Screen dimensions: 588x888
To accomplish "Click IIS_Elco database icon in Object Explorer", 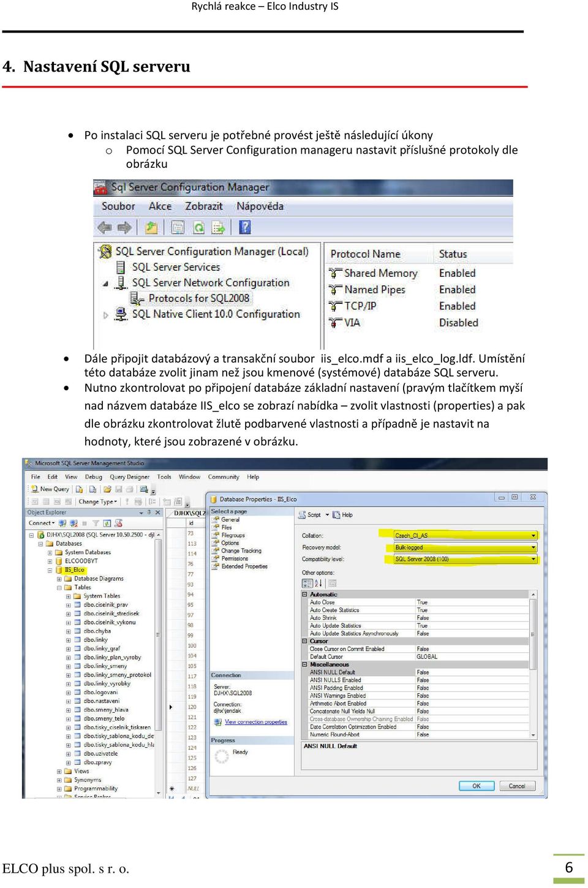I will coord(60,570).
